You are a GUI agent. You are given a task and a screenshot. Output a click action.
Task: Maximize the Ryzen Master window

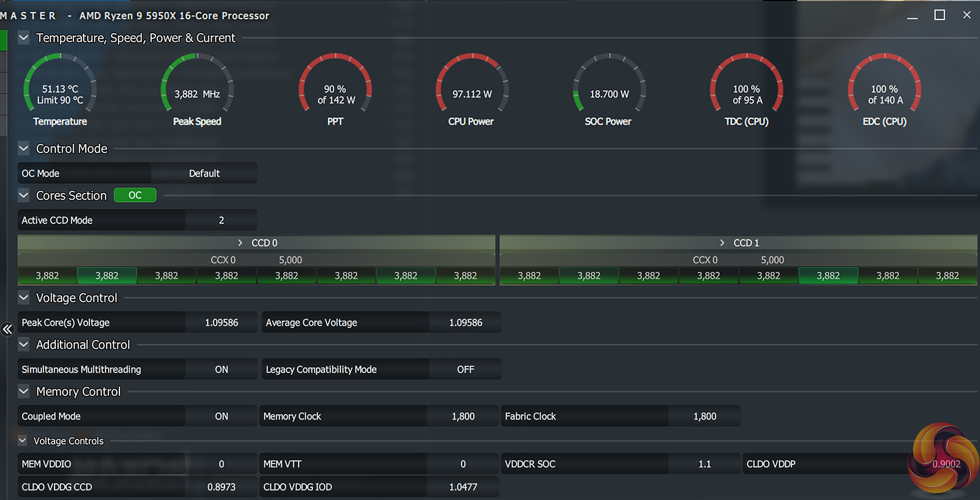coord(939,15)
